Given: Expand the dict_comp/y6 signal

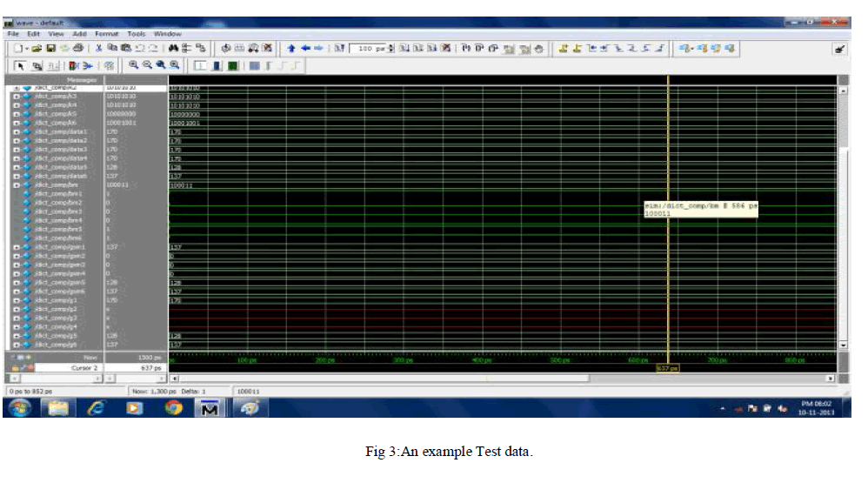Looking at the screenshot, I should click(x=16, y=345).
